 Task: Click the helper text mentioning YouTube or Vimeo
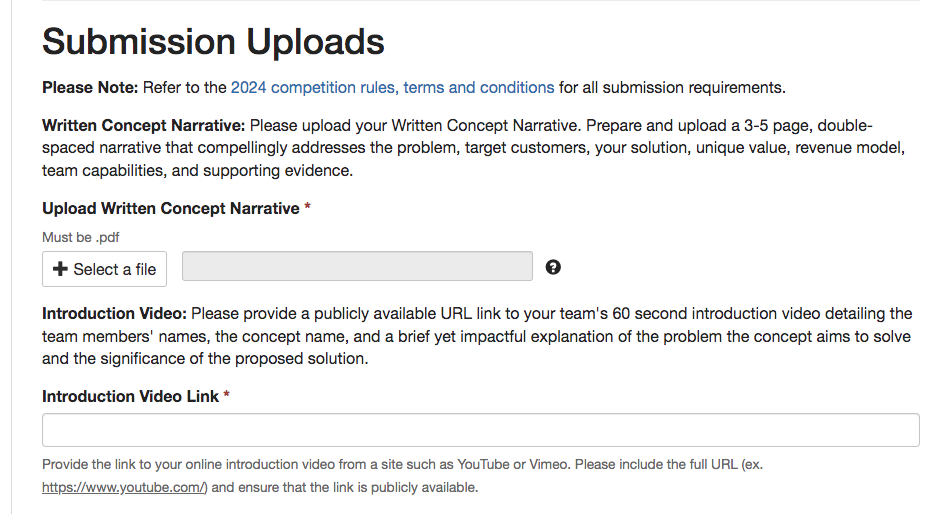tap(402, 476)
